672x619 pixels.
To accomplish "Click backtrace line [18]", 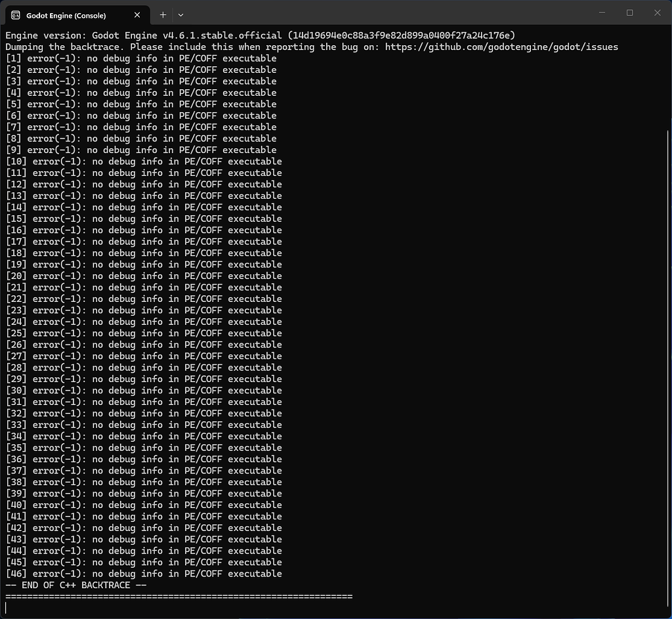I will coord(144,253).
